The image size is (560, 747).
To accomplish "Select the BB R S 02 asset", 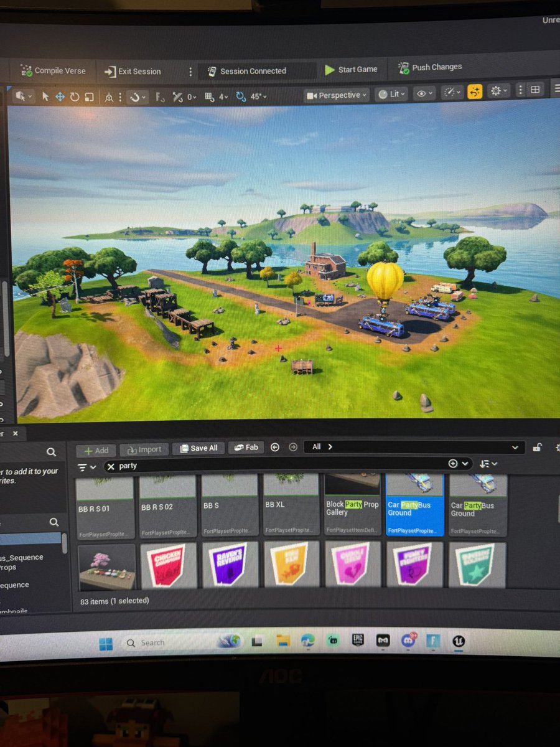I will (x=167, y=507).
